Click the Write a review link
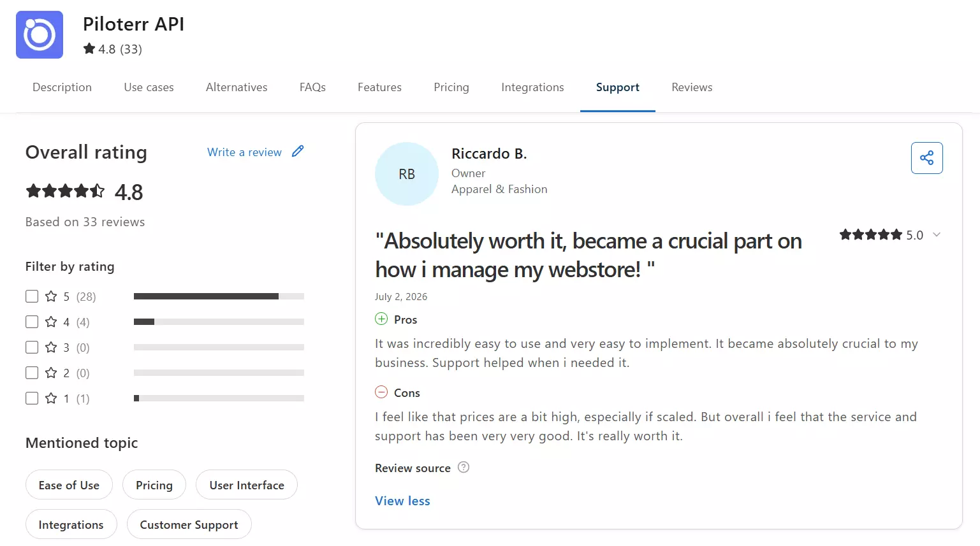Viewport: 980px width, 546px height. (244, 152)
